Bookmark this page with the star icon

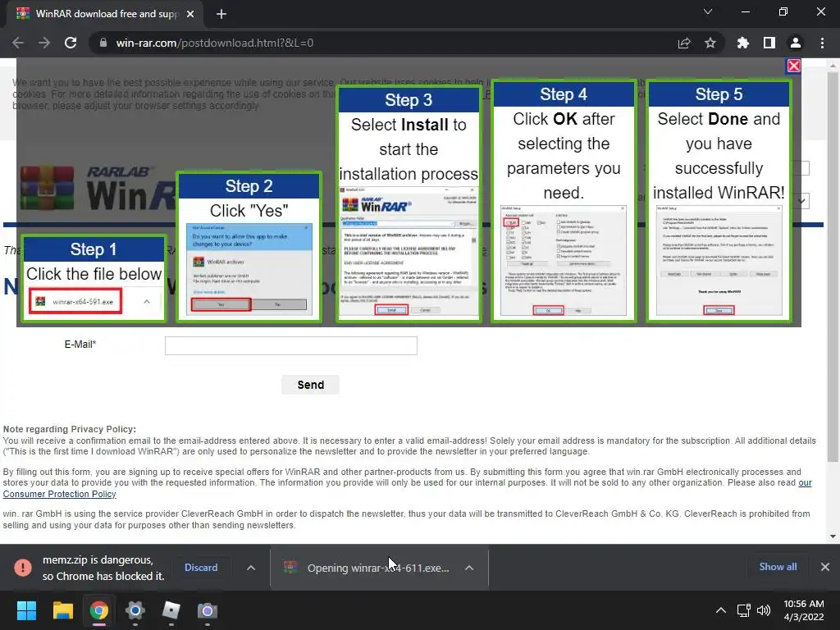click(x=710, y=43)
